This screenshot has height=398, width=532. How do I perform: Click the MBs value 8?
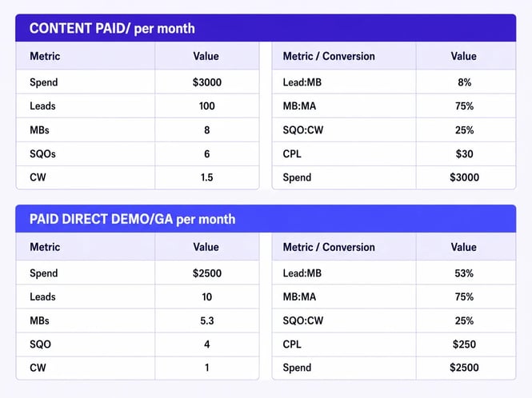pos(207,130)
